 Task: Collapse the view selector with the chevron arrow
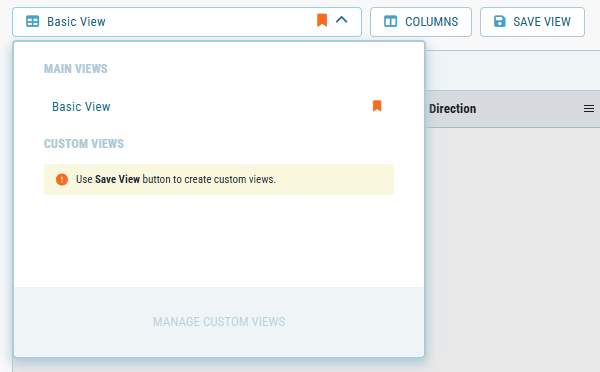coord(341,20)
